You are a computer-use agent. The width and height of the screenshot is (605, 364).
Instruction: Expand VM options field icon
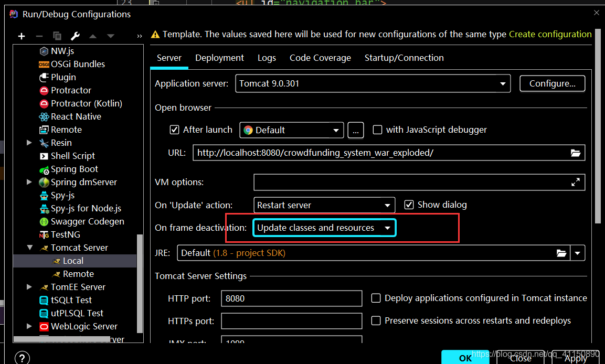click(x=576, y=183)
